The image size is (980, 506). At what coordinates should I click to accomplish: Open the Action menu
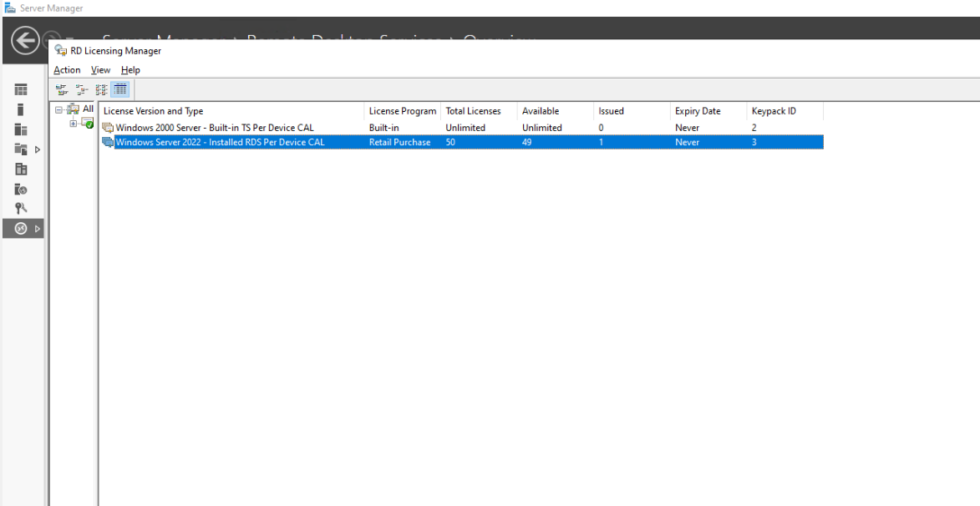point(67,70)
